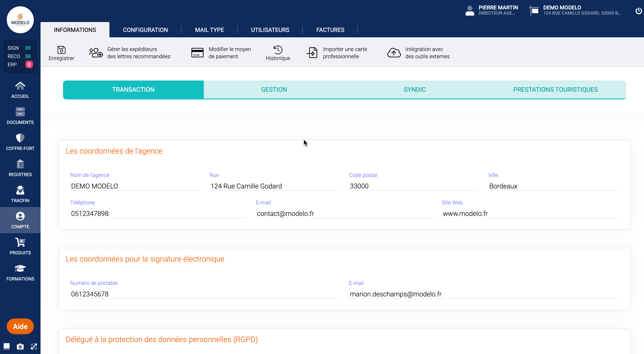This screenshot has height=354, width=644.
Task: Open Produits cart icon in sidebar
Action: point(20,242)
